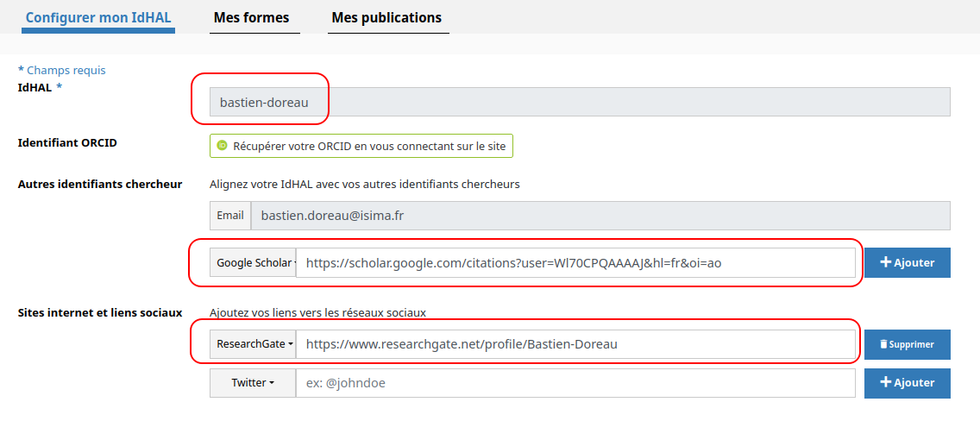Select the Configurer mon IdHAL tab
980x421 pixels.
pos(98,17)
